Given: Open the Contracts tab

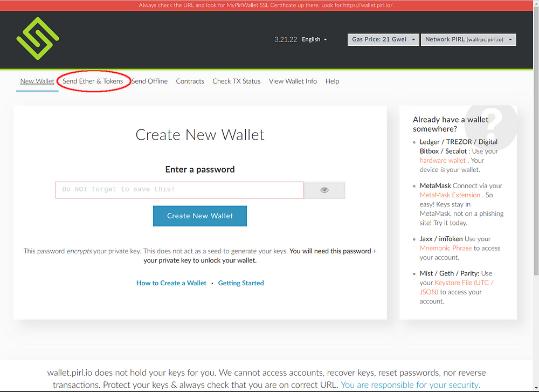Looking at the screenshot, I should [190, 81].
